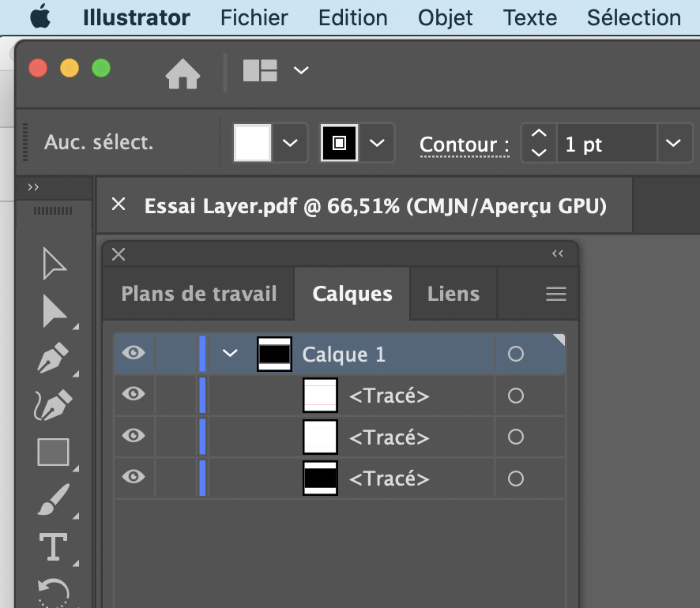
Task: Open the Fichier menu
Action: click(x=254, y=18)
